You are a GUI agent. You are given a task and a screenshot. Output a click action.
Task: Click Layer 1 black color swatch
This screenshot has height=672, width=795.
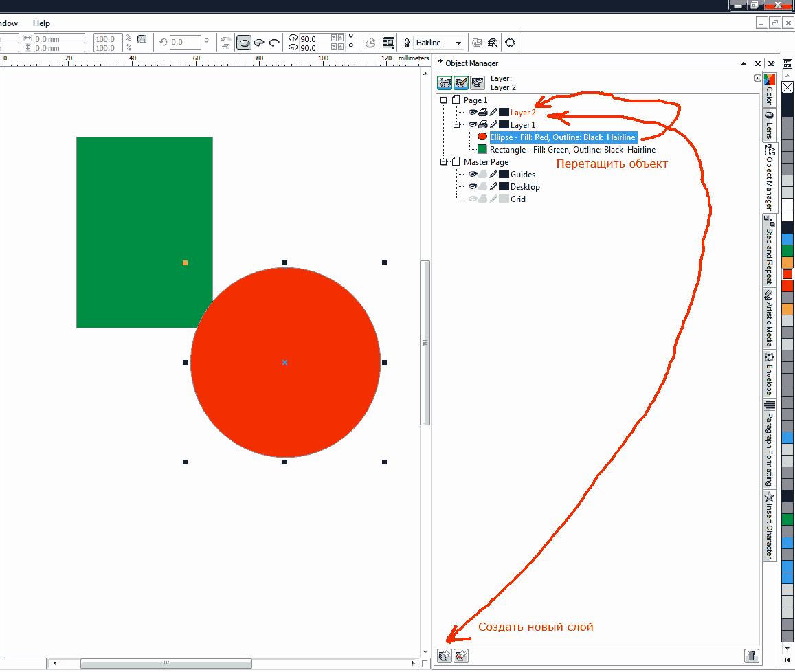coord(504,124)
